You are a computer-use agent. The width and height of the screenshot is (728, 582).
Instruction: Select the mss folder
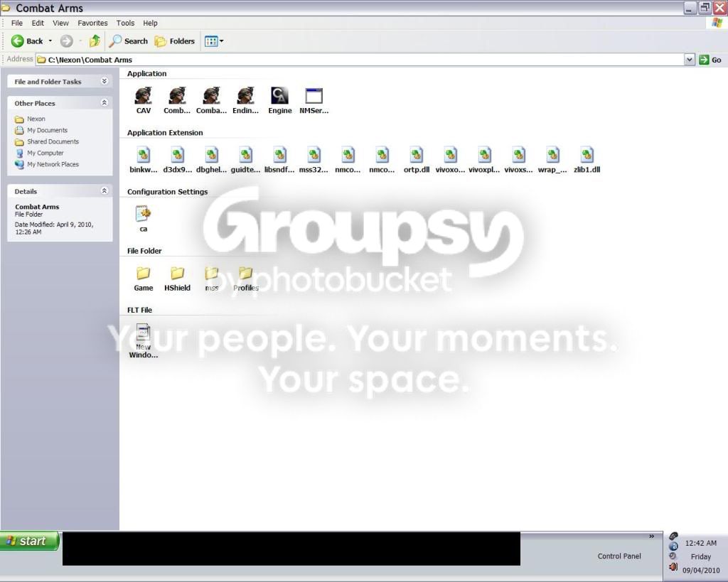pos(211,278)
